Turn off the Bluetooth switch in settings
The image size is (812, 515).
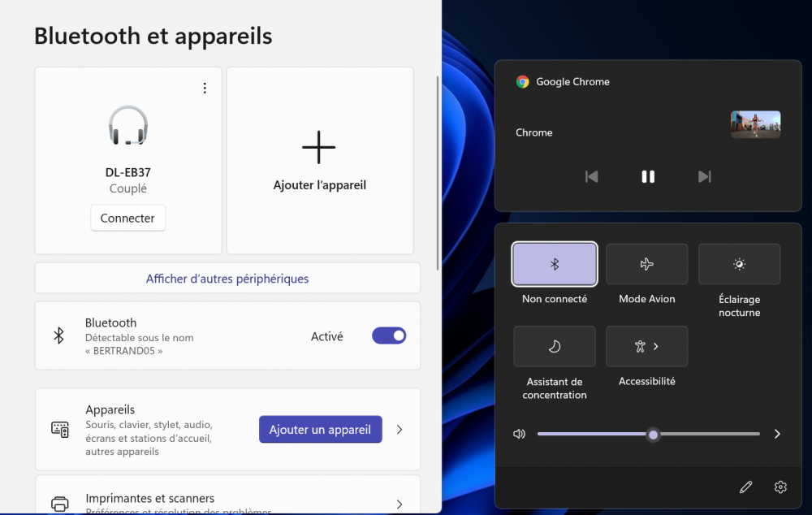[389, 335]
